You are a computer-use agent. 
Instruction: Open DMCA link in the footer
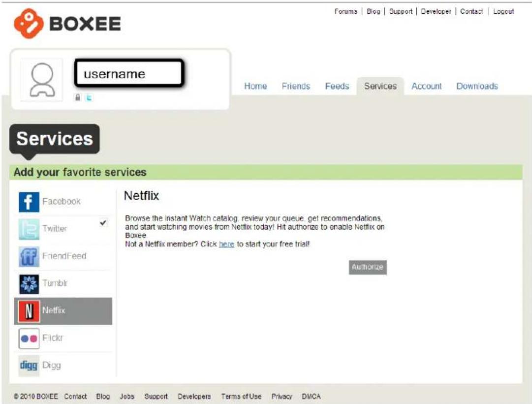point(311,397)
